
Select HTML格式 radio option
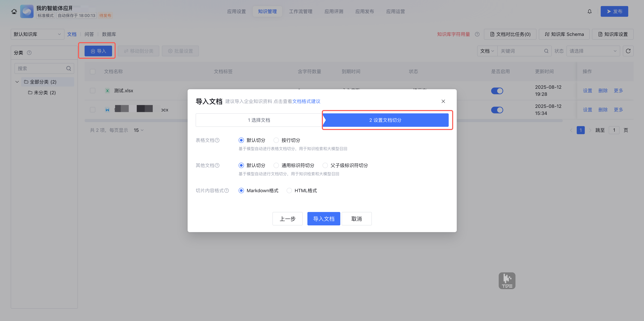289,191
